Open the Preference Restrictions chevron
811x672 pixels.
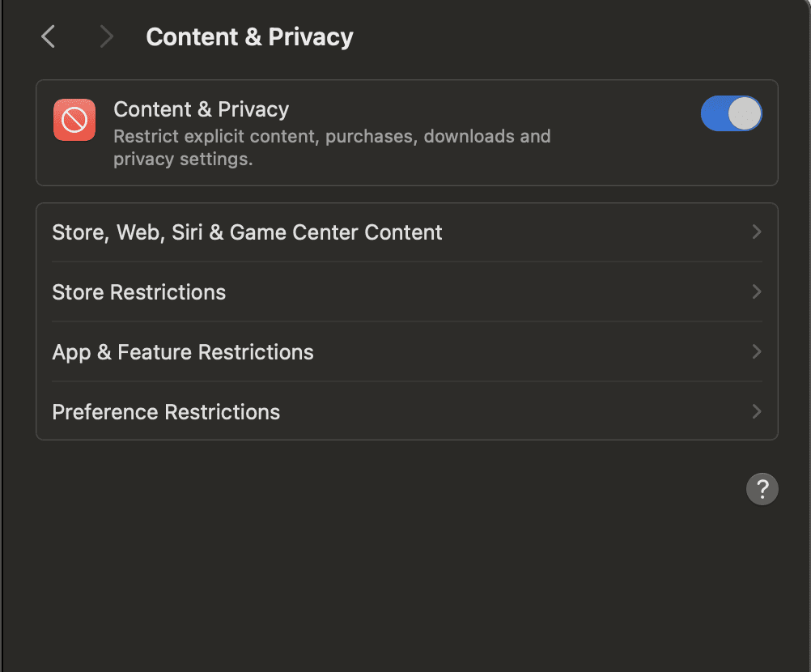[755, 412]
